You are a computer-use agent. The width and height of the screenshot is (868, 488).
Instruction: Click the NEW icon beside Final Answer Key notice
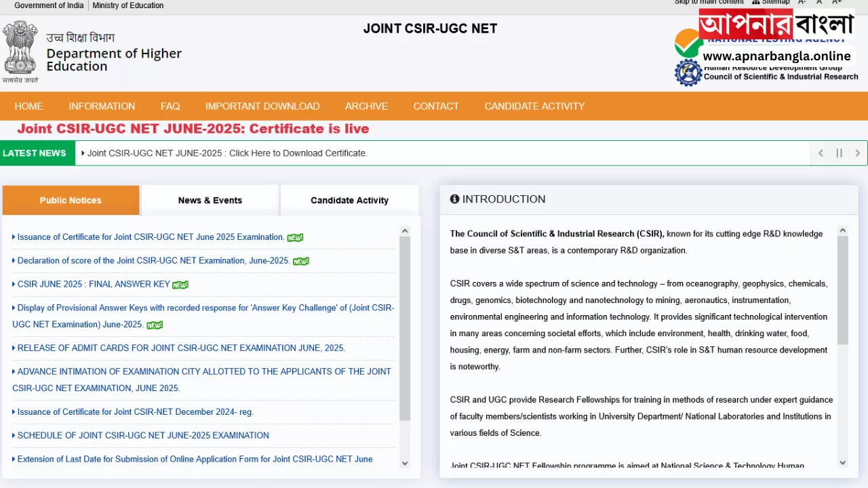[x=179, y=284]
